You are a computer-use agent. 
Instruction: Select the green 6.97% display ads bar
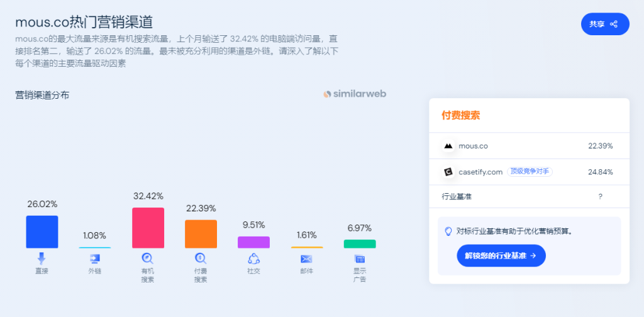tap(360, 244)
